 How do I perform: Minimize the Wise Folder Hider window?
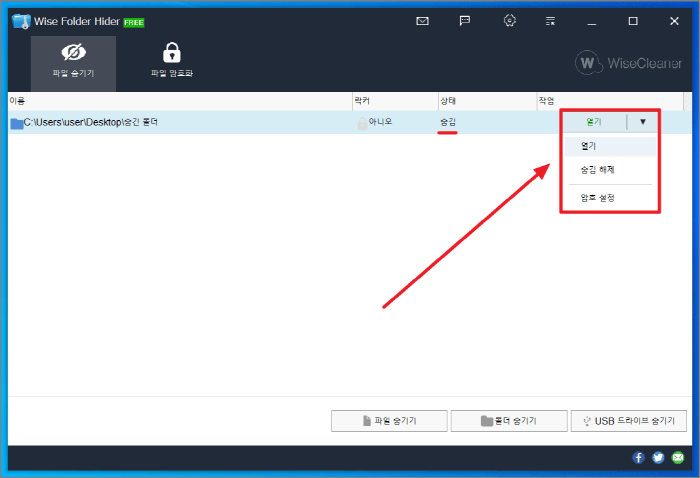pos(592,21)
